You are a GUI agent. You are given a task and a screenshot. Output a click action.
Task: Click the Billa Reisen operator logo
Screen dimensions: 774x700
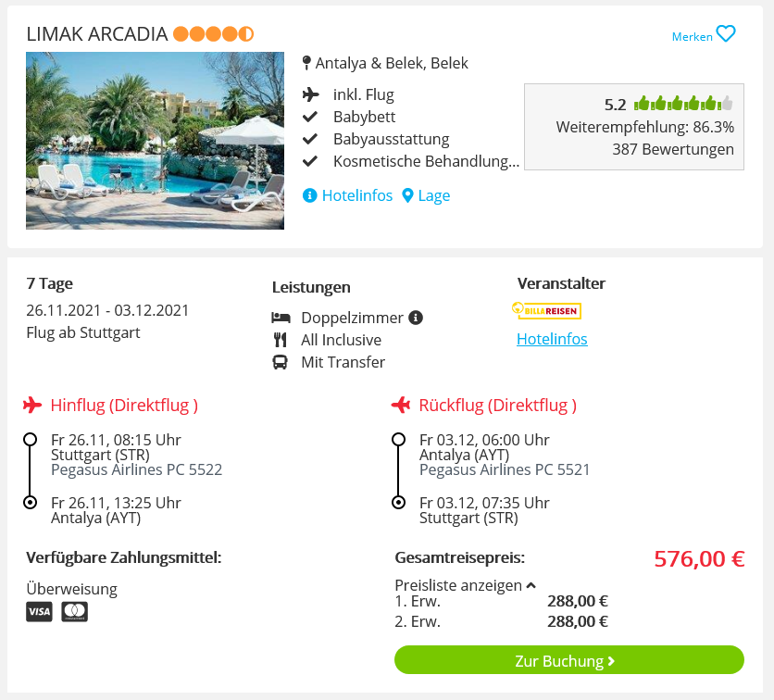click(x=546, y=310)
